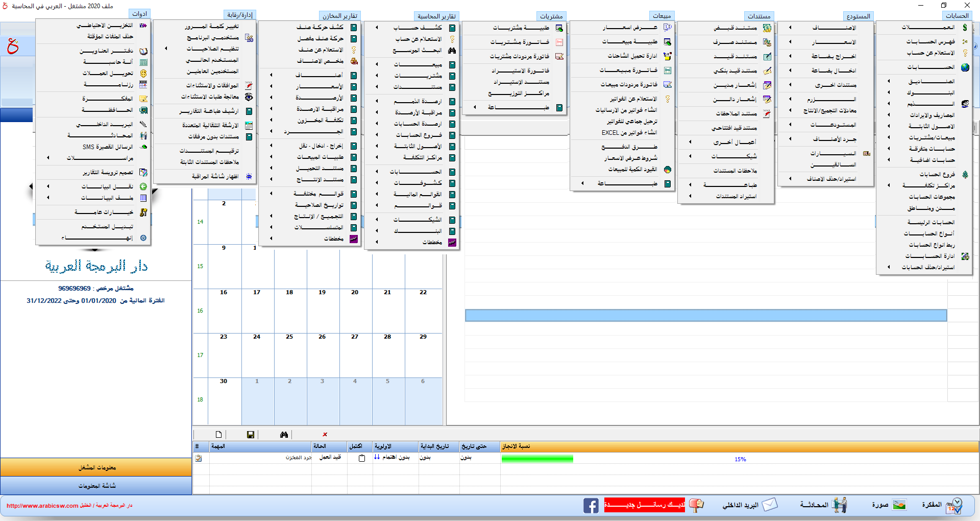Click the mailbox icon beside the red new-messages banner
This screenshot has width=980, height=521.
tap(696, 505)
